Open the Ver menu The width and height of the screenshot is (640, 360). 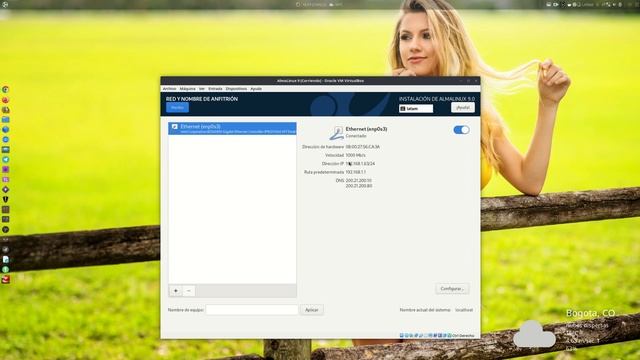(x=202, y=89)
